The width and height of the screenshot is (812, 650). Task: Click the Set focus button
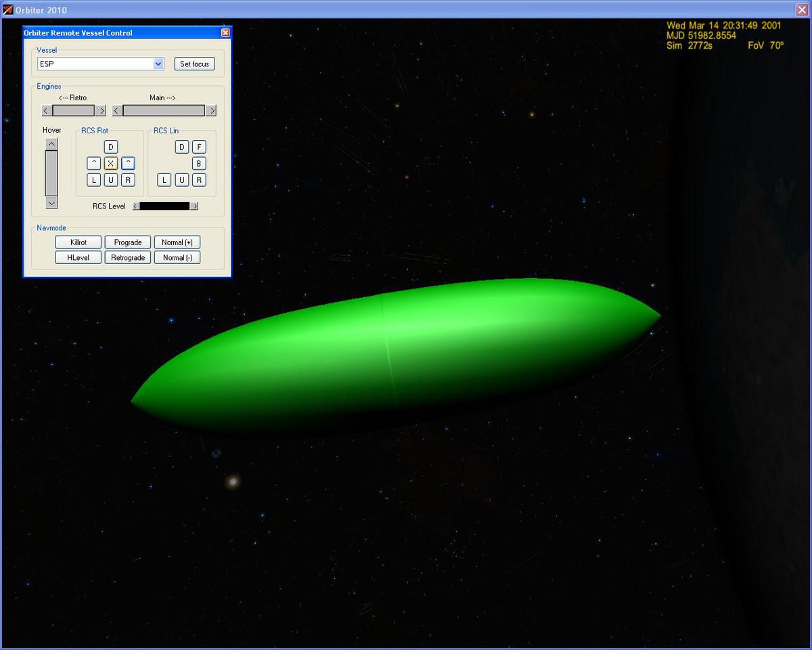(x=195, y=64)
